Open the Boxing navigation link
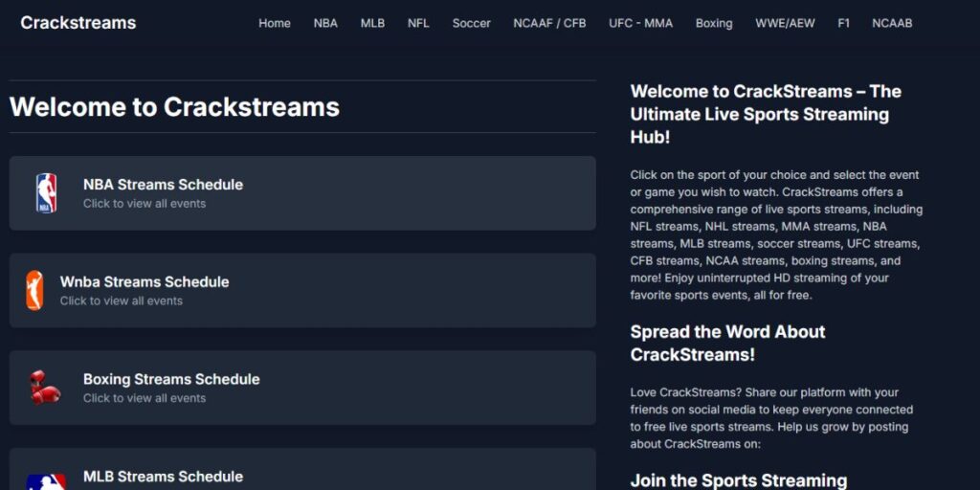 pyautogui.click(x=714, y=23)
